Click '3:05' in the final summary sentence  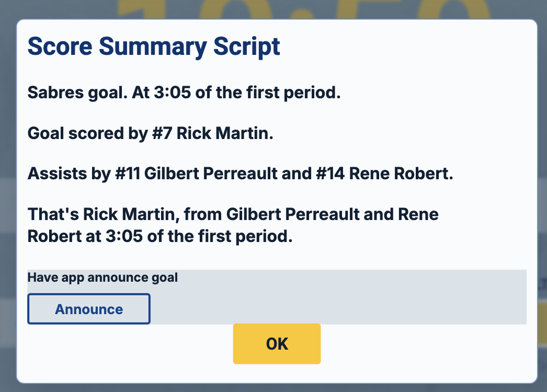[x=124, y=236]
